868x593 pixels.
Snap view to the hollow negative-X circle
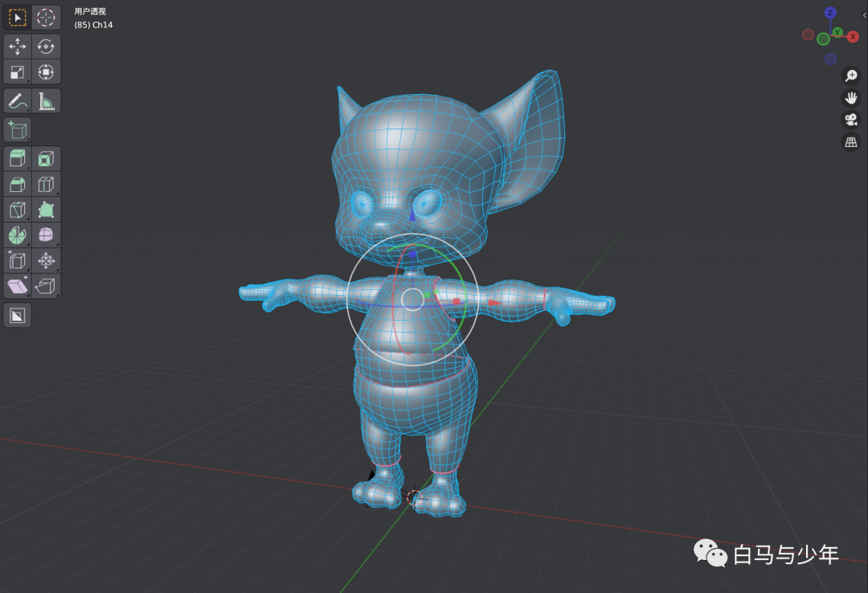pos(809,35)
